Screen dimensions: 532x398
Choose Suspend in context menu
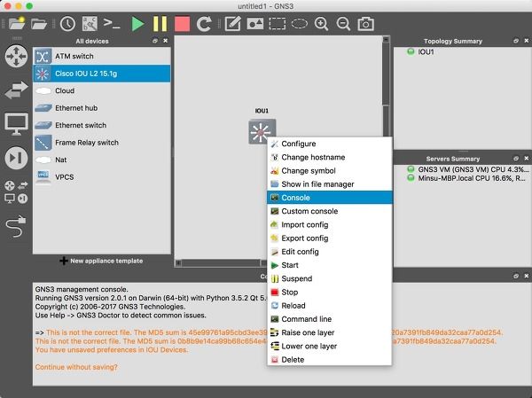tap(330, 278)
